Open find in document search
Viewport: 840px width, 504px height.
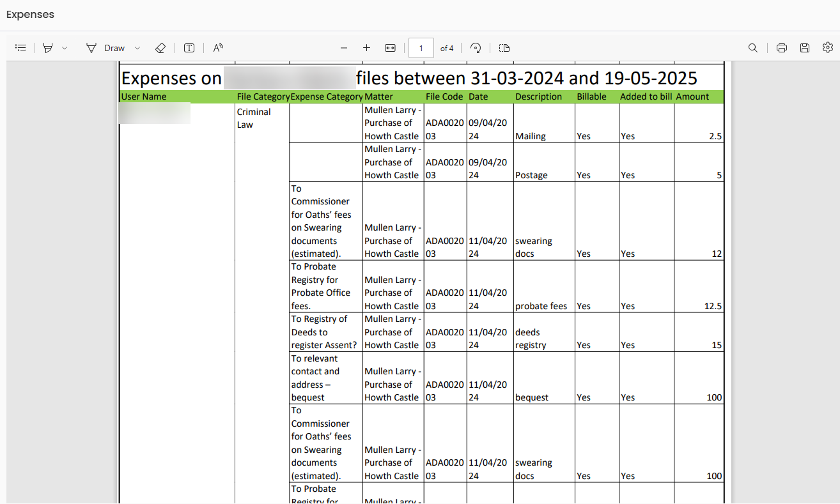pyautogui.click(x=753, y=48)
